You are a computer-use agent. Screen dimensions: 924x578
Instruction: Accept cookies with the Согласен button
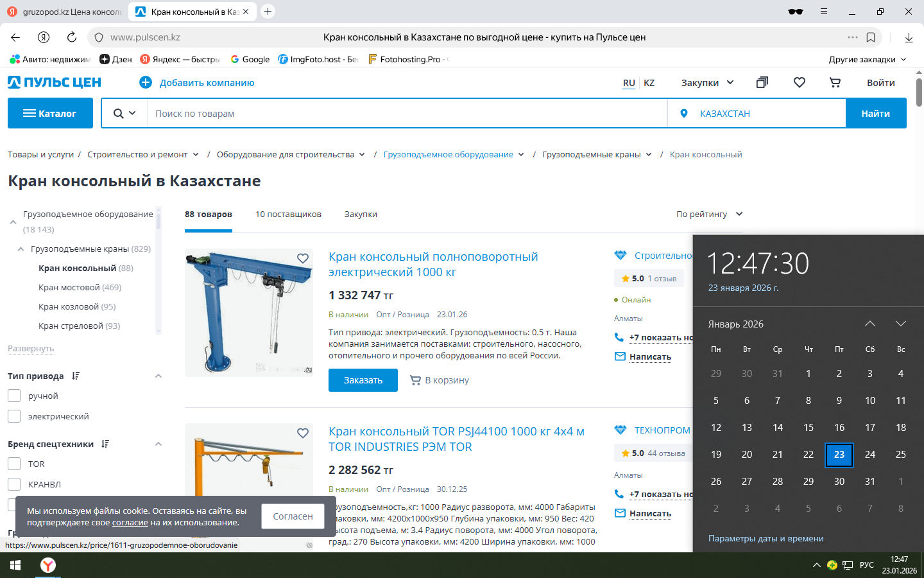[293, 516]
